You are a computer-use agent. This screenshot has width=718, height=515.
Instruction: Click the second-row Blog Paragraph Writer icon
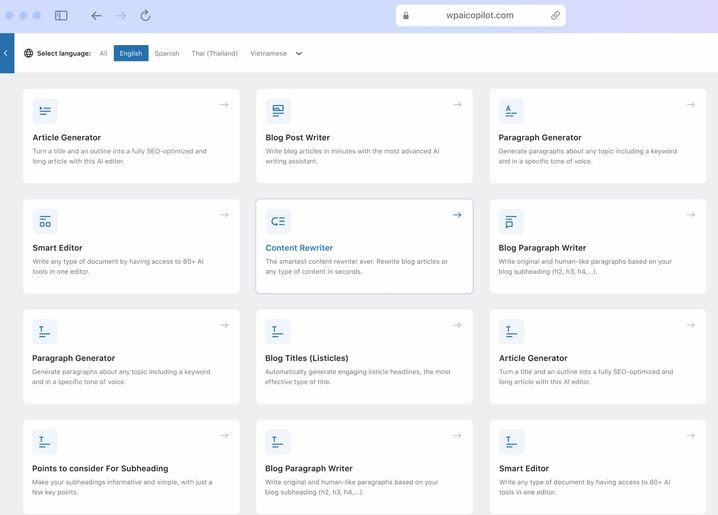[x=511, y=221]
